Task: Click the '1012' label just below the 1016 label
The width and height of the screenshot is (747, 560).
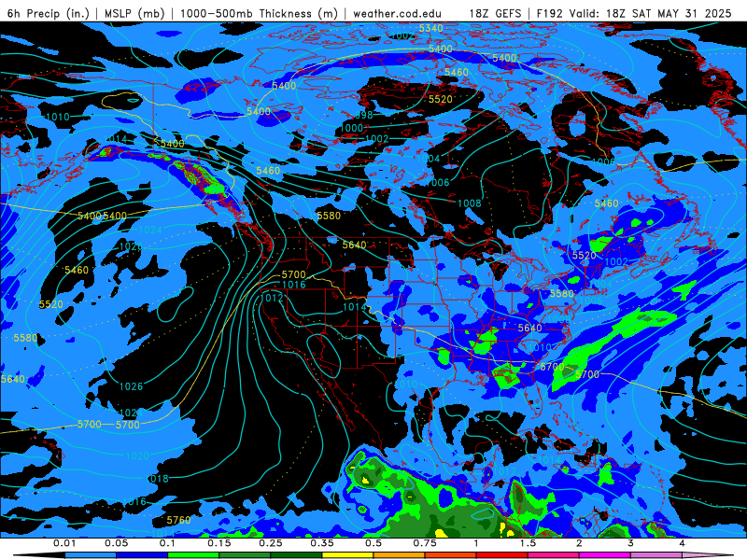Action: (272, 298)
